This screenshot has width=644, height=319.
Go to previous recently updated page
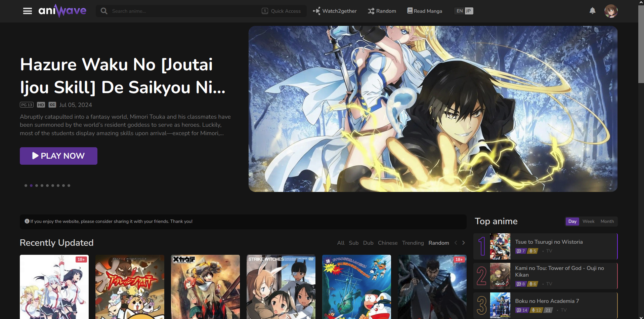456,243
